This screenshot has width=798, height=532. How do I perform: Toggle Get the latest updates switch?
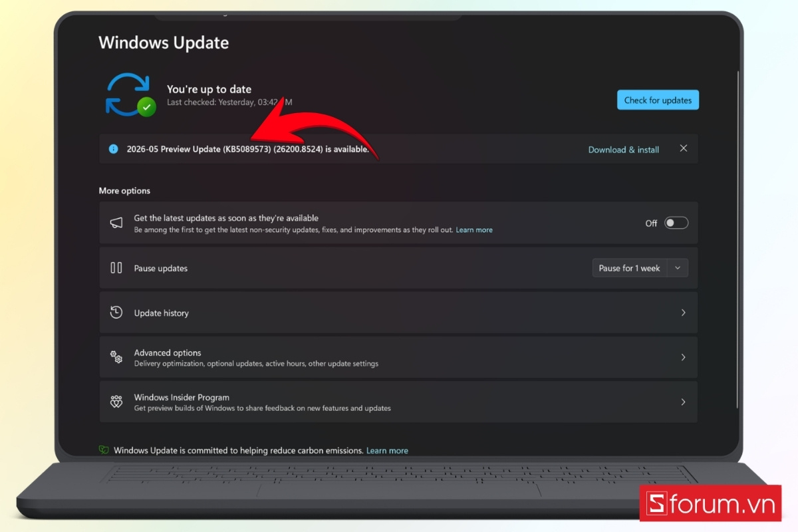(x=676, y=223)
